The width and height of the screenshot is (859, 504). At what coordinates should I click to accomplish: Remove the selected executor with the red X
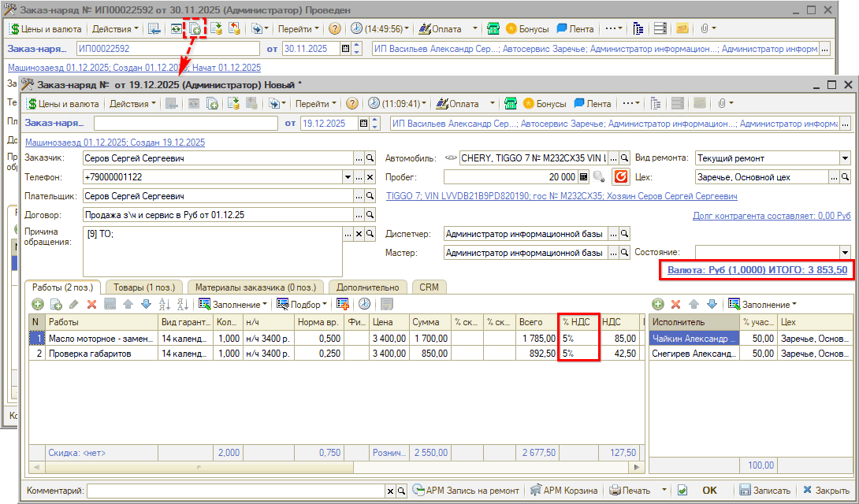point(675,304)
